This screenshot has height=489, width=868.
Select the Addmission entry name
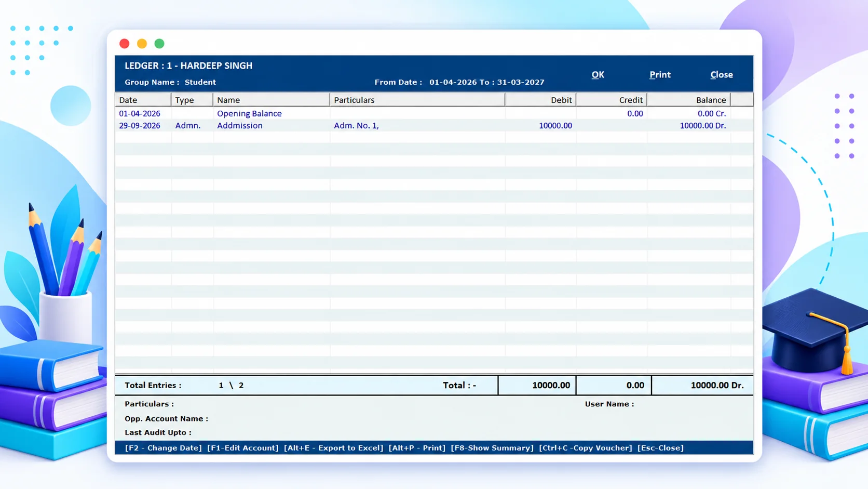pyautogui.click(x=240, y=125)
